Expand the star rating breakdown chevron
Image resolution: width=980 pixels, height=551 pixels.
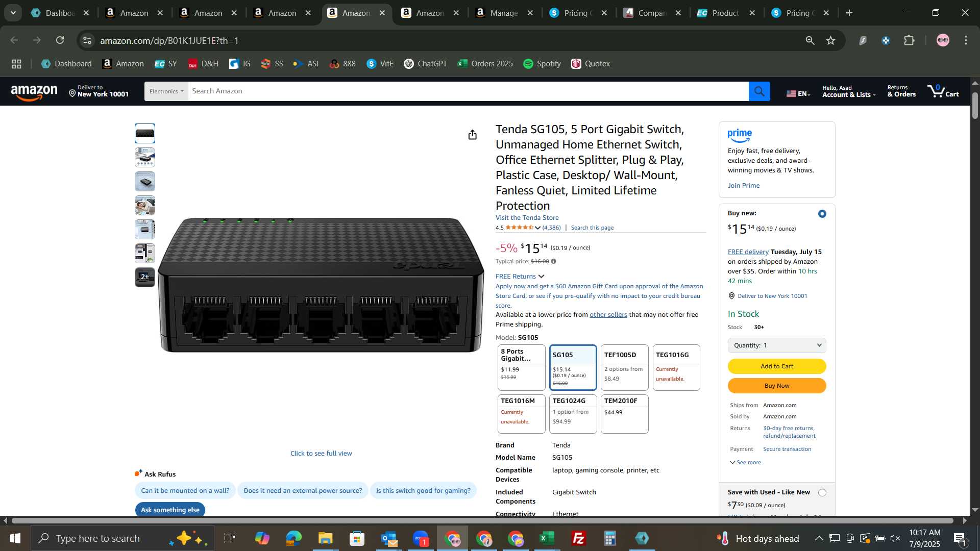[537, 228]
